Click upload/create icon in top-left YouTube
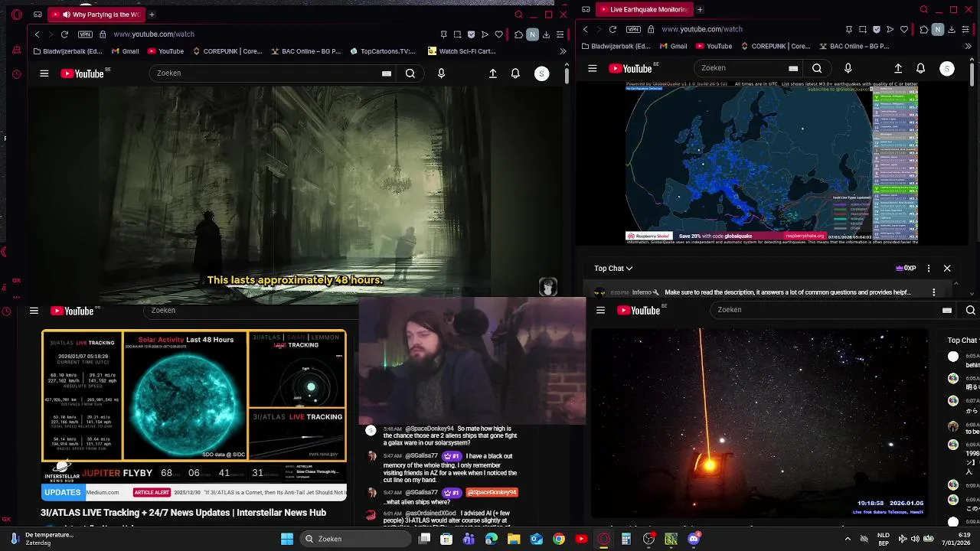 click(x=493, y=73)
